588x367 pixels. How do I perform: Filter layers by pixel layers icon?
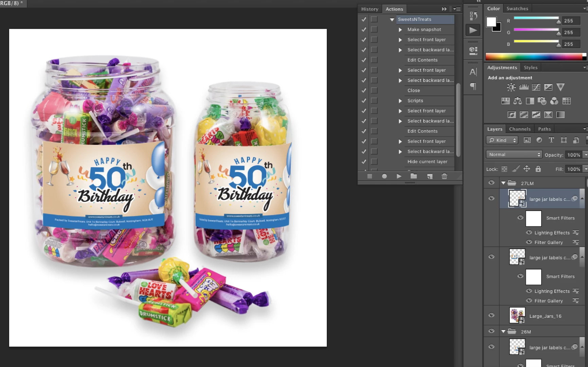point(527,140)
